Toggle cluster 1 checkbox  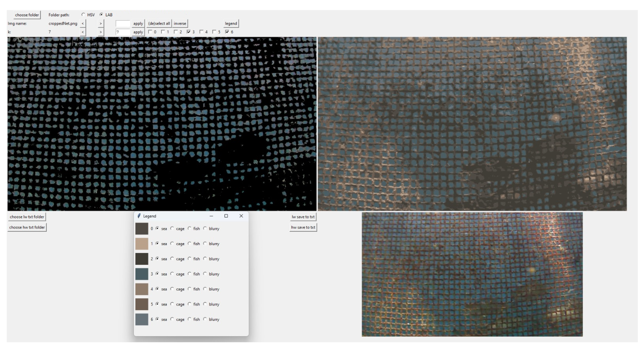click(163, 32)
